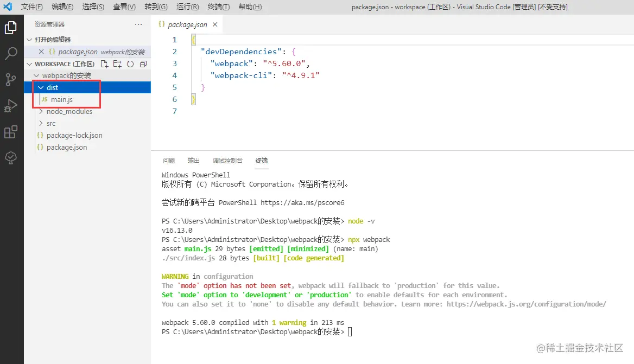This screenshot has height=364, width=634.
Task: Click the terminal prompt cursor at bottom
Action: click(x=350, y=332)
